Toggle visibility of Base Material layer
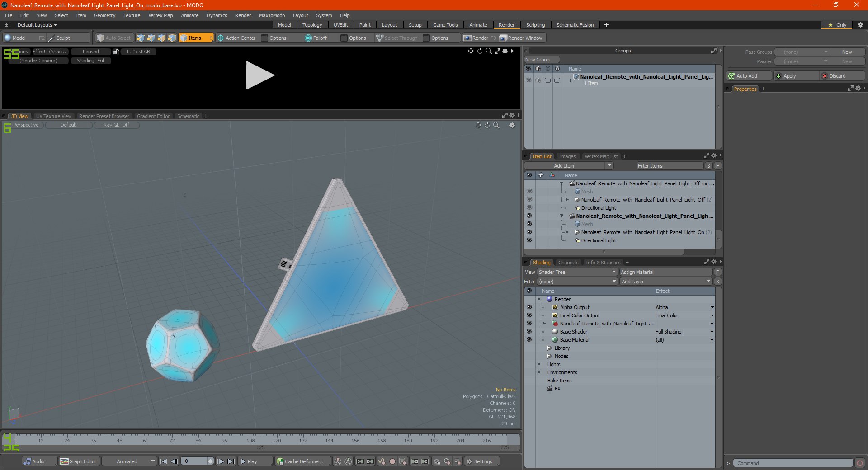This screenshot has height=470, width=868. coord(529,340)
